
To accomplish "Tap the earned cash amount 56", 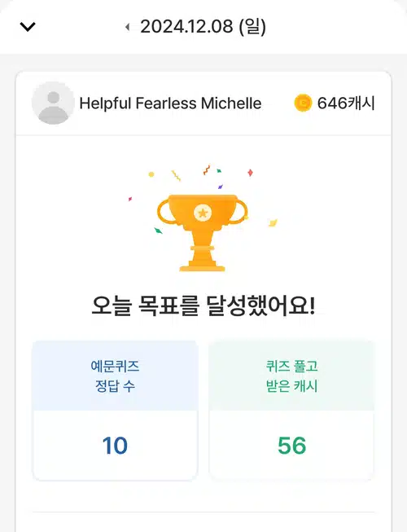I will pyautogui.click(x=291, y=446).
